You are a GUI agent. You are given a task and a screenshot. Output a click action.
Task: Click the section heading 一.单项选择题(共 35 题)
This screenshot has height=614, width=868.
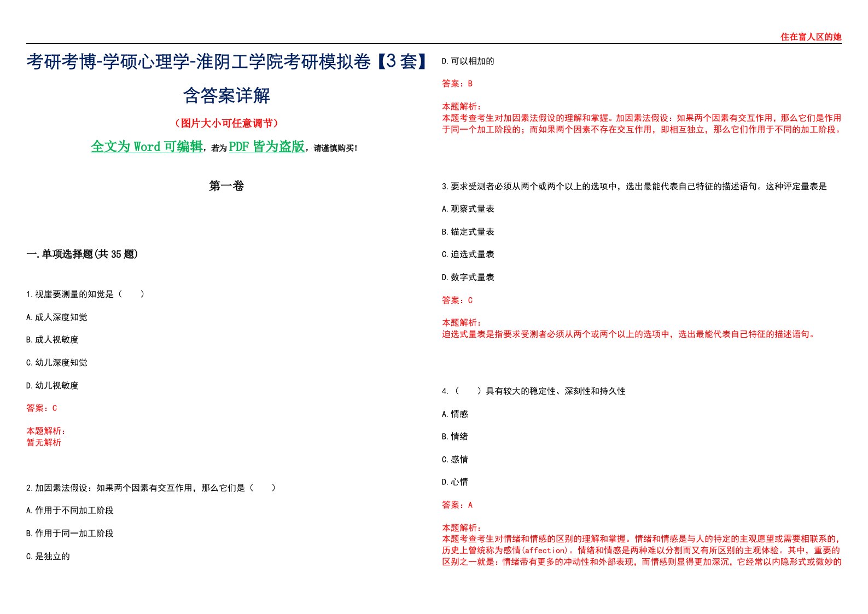(82, 254)
